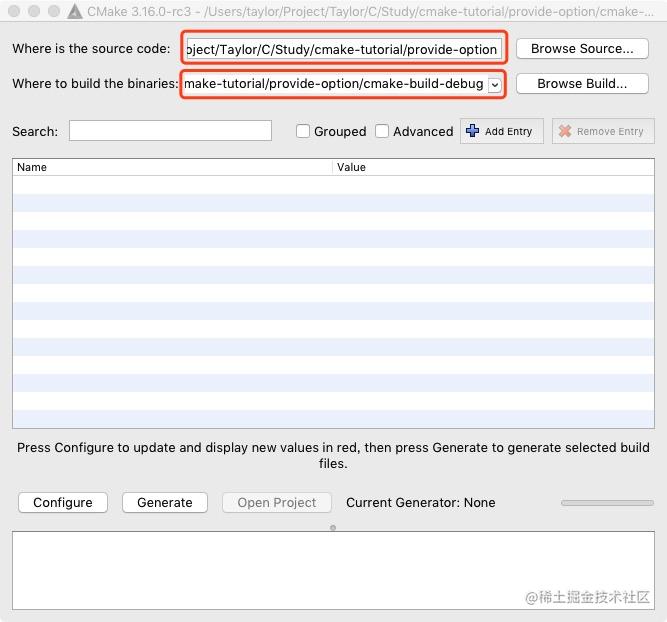Viewport: 667px width, 622px height.
Task: Click the Add Entry button label
Action: pos(508,131)
